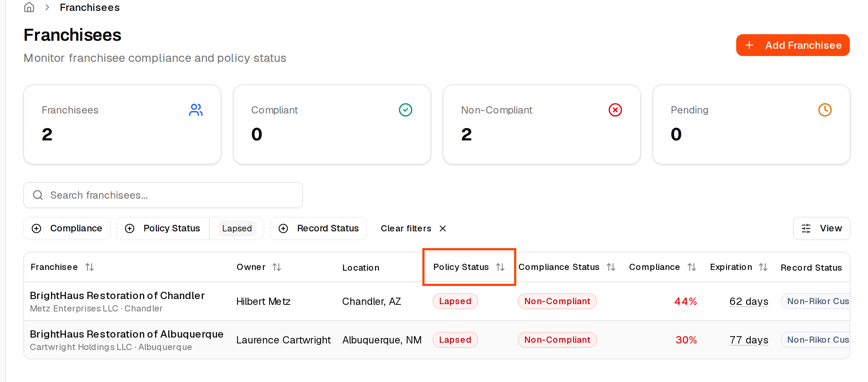This screenshot has height=382, width=868.
Task: Click the X icon beside Clear filters
Action: coord(443,228)
